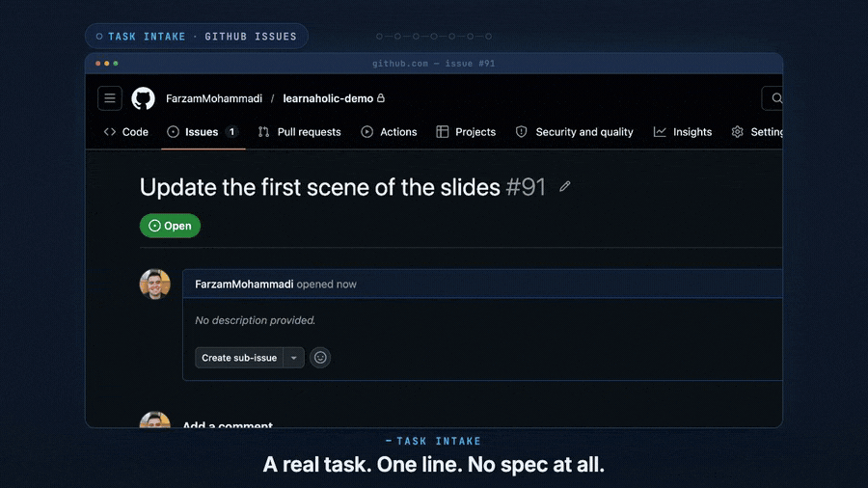Image resolution: width=868 pixels, height=488 pixels.
Task: Click FarzamMohammadi owner link in breadcrumb
Action: 214,98
